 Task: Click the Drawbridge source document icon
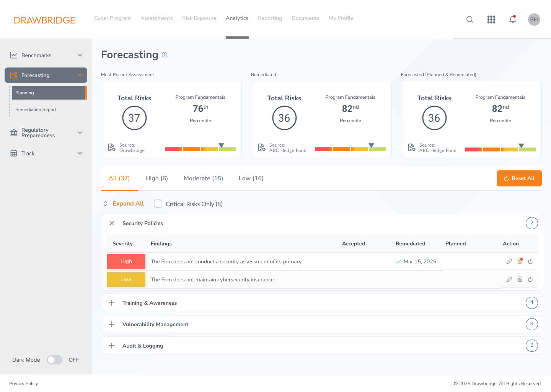[x=111, y=148]
